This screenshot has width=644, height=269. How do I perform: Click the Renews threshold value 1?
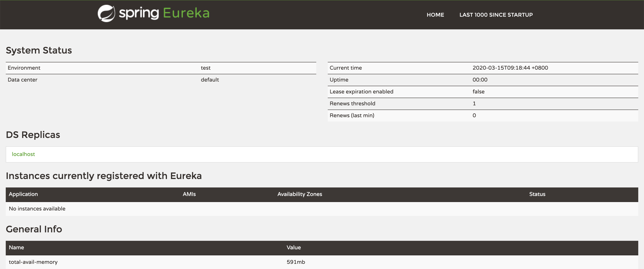tap(474, 103)
